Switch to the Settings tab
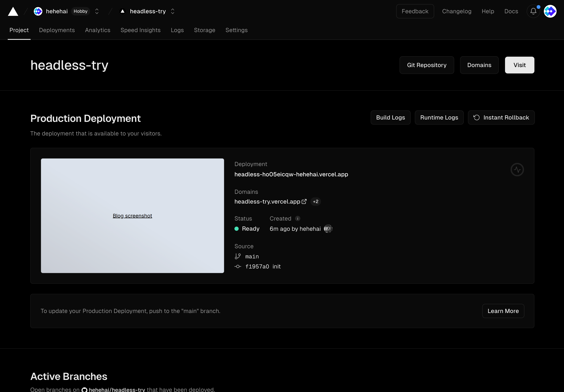This screenshot has width=564, height=392. click(236, 30)
